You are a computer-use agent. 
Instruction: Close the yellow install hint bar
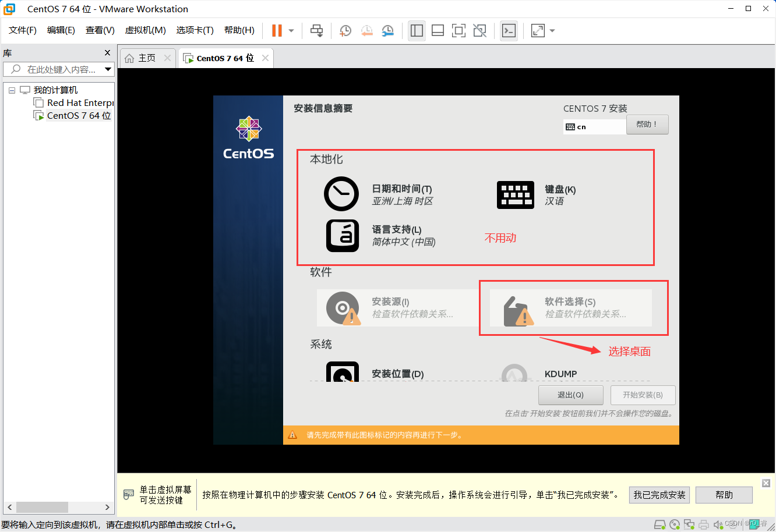pos(766,483)
